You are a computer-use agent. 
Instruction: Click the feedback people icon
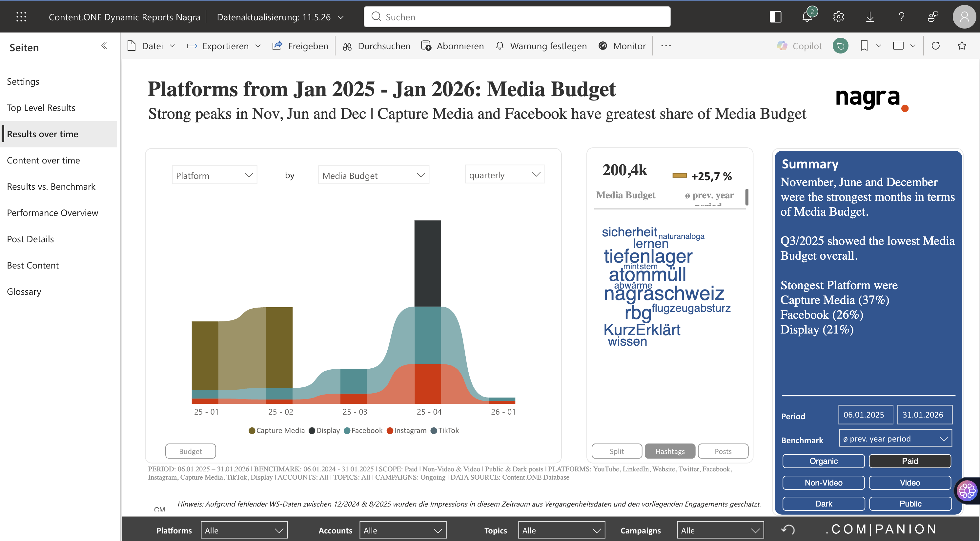tap(933, 17)
